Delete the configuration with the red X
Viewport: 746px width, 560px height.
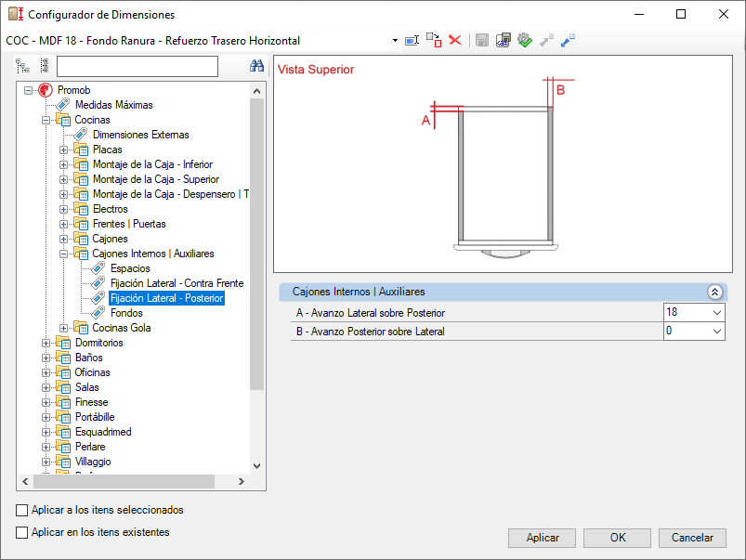455,41
